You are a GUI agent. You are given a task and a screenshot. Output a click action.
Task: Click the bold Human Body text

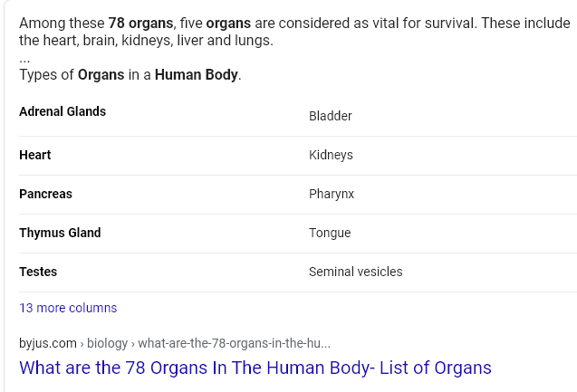click(197, 74)
